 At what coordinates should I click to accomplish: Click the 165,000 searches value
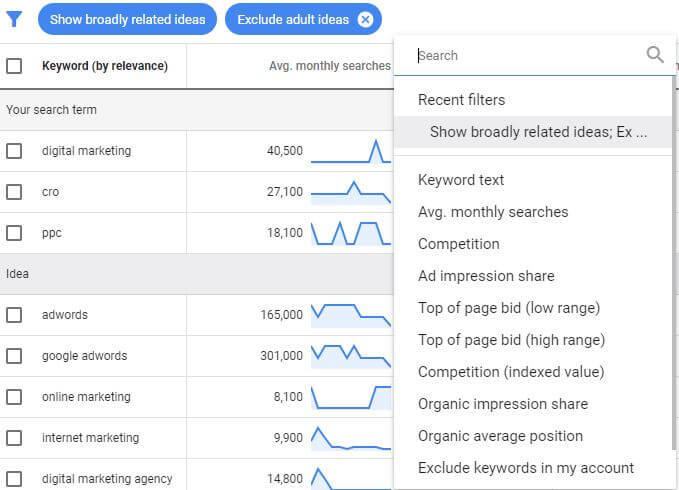click(281, 315)
